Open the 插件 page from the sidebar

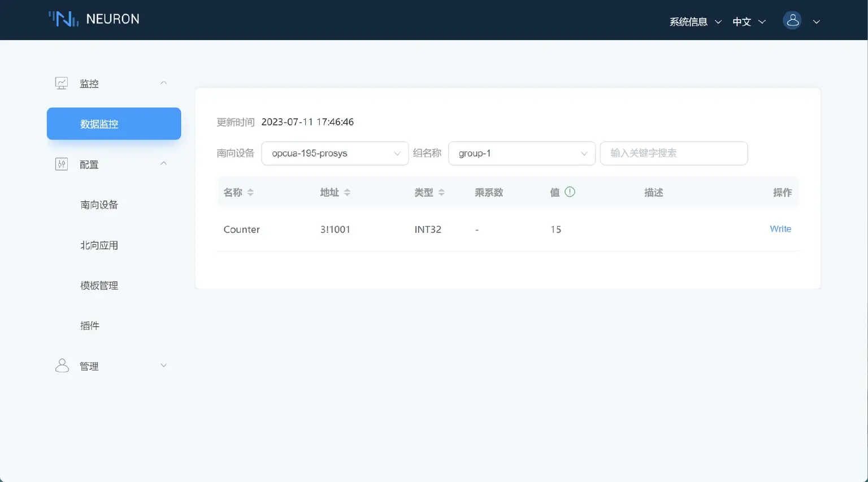[90, 325]
